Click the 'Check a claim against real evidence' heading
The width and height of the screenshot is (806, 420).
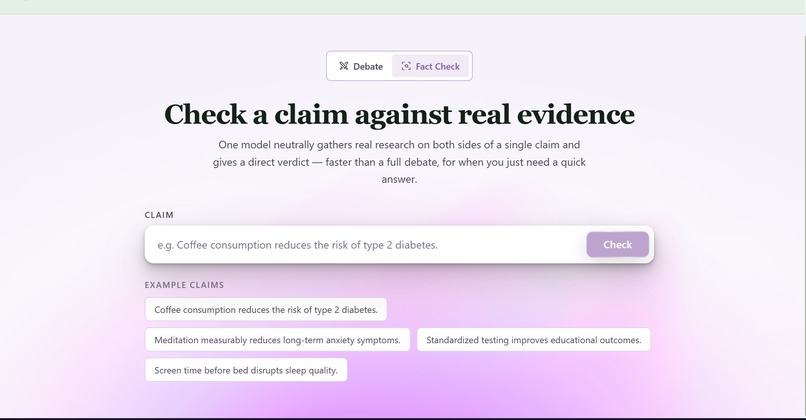399,114
